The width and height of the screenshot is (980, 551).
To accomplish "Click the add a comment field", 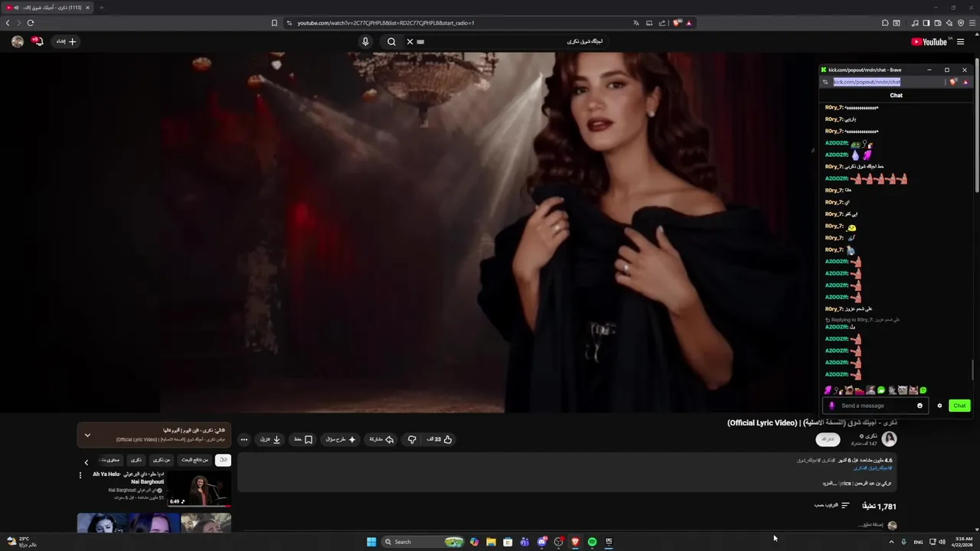I will [x=871, y=525].
